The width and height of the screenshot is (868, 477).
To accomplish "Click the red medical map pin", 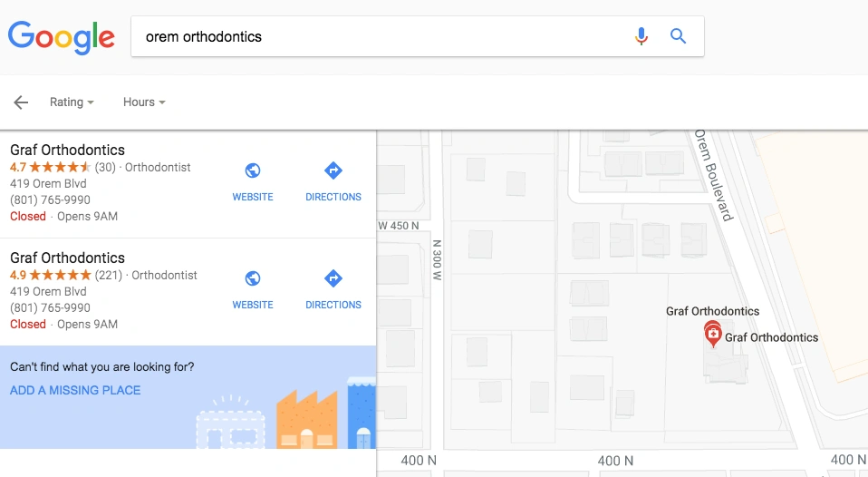I will tap(713, 334).
